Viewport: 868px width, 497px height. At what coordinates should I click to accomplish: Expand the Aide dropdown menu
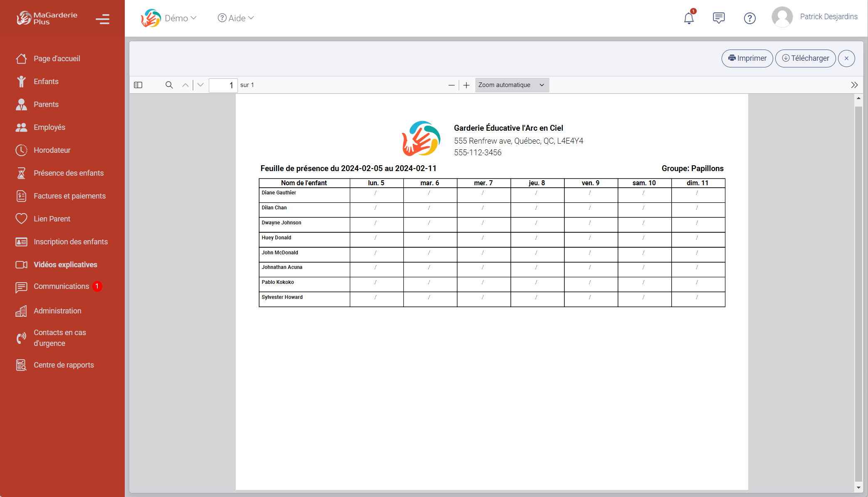point(236,18)
